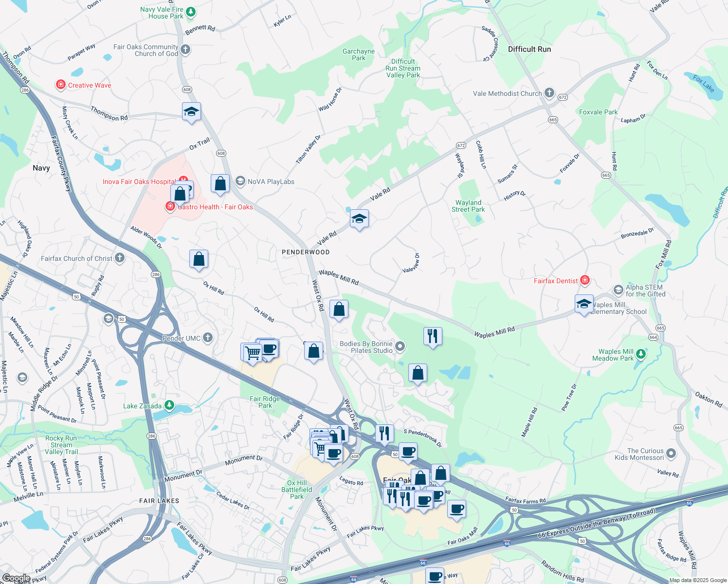Click the cafe marker south of Fair Oaks Mall
This screenshot has height=584, width=728.
click(456, 510)
